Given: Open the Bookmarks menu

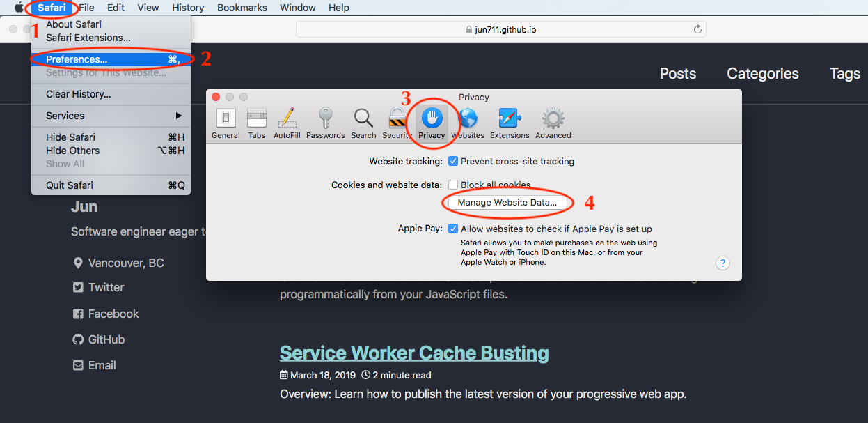Looking at the screenshot, I should 242,8.
